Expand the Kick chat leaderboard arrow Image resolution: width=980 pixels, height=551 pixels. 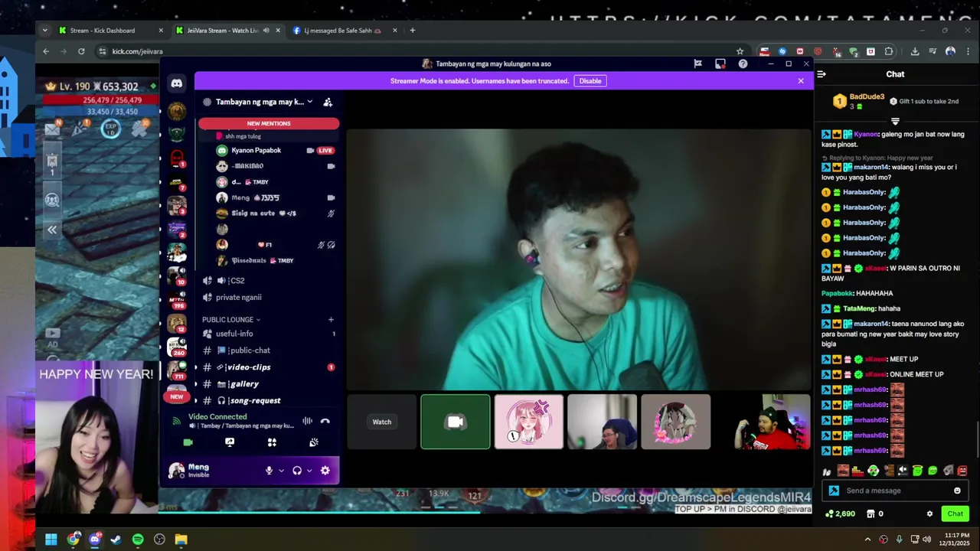tap(895, 122)
